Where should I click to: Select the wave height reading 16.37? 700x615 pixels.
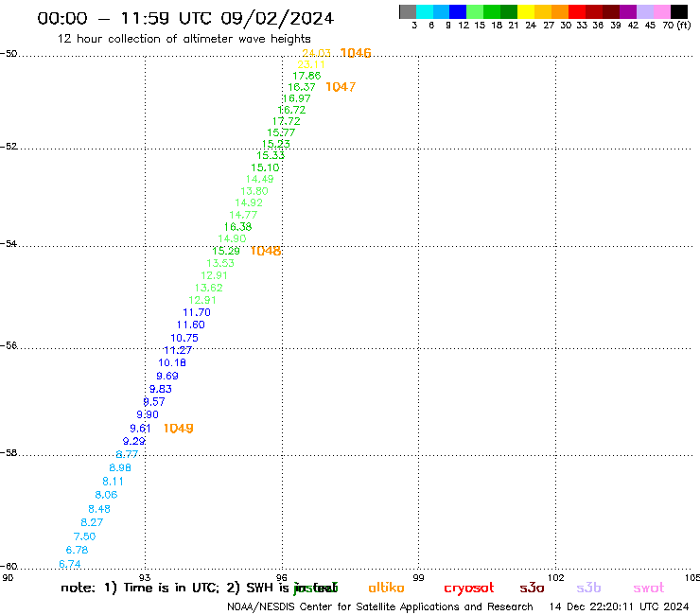302,87
